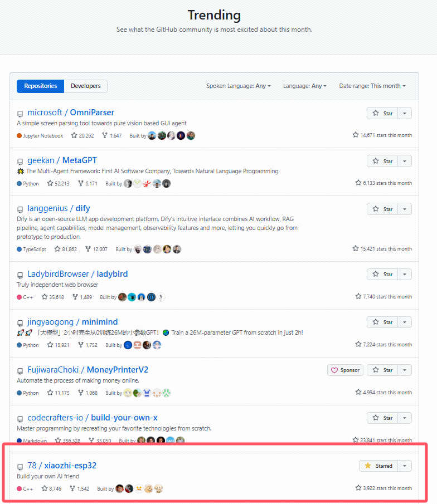437x504 pixels.
Task: Star the MetaGPT repository
Action: click(x=382, y=161)
